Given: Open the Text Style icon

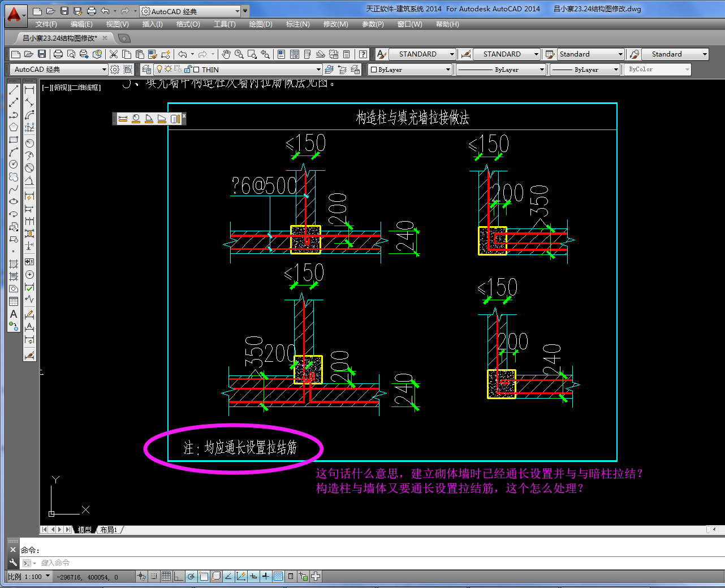Looking at the screenshot, I should [382, 54].
